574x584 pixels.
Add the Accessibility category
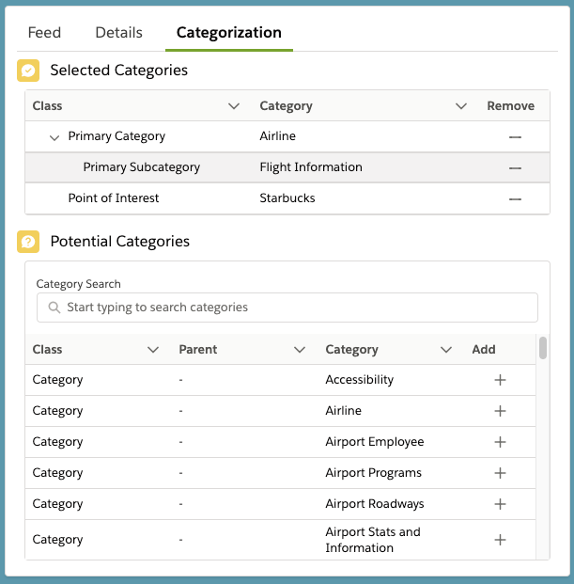(500, 380)
